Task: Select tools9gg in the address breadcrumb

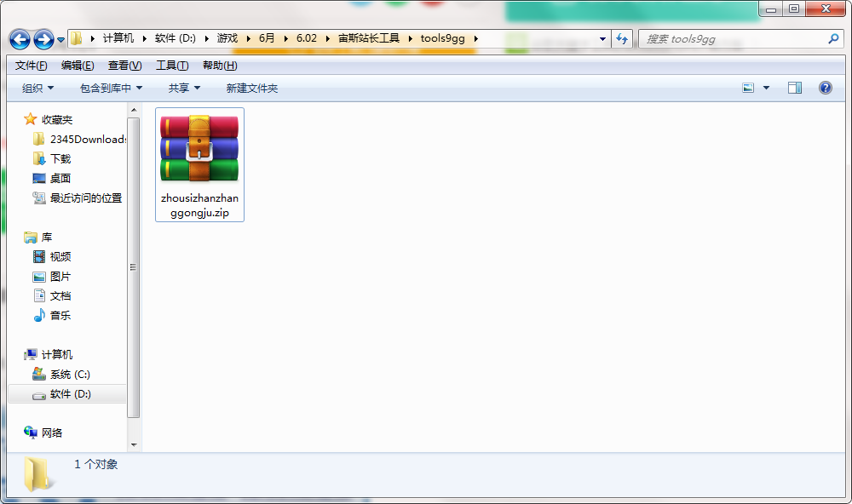Action: (442, 38)
